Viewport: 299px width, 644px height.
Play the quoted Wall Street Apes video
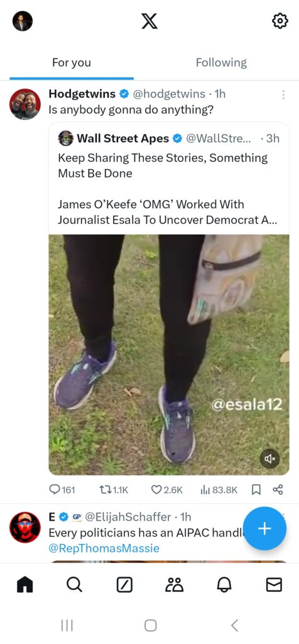tap(168, 355)
